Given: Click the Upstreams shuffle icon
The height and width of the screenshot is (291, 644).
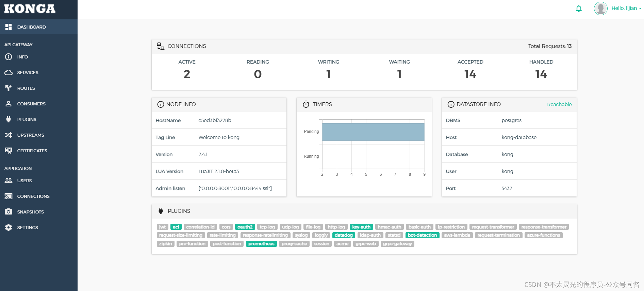Looking at the screenshot, I should click(x=9, y=135).
